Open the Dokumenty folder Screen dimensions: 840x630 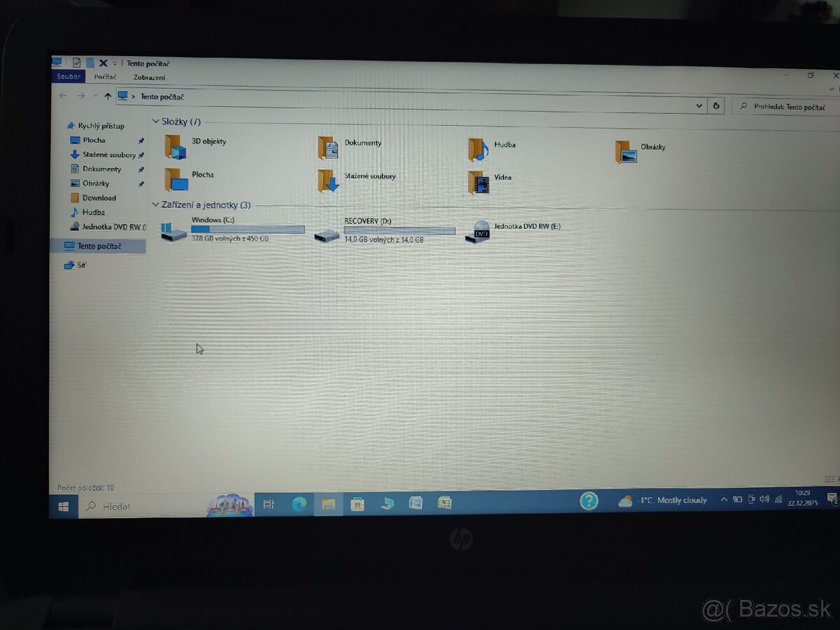[363, 142]
